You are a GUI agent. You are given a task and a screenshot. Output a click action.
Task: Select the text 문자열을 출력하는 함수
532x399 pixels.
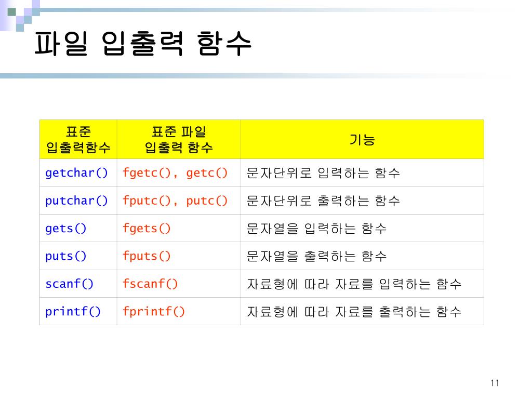(316, 256)
